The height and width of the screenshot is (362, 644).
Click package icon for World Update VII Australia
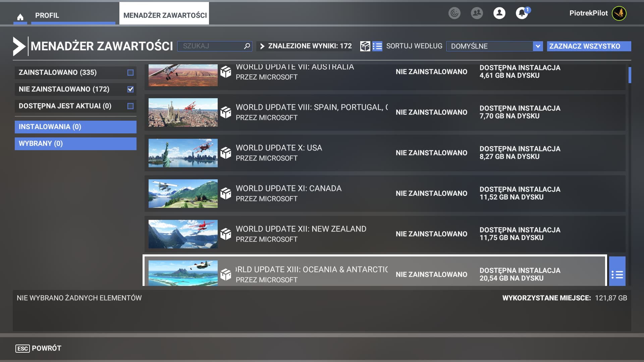[x=226, y=72]
